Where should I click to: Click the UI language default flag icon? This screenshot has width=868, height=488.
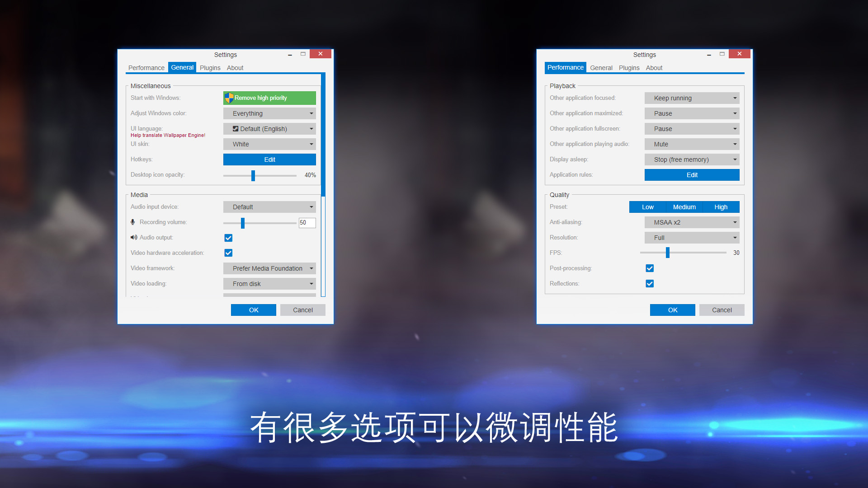tap(235, 129)
